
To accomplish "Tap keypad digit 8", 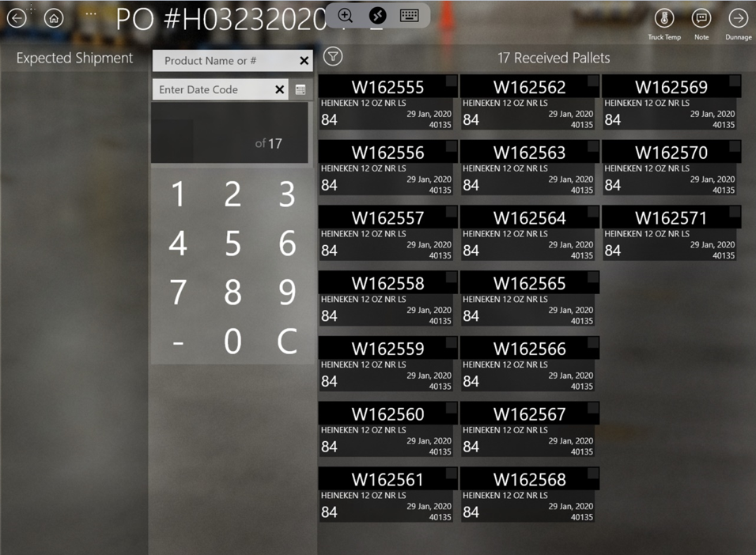I will (x=232, y=293).
